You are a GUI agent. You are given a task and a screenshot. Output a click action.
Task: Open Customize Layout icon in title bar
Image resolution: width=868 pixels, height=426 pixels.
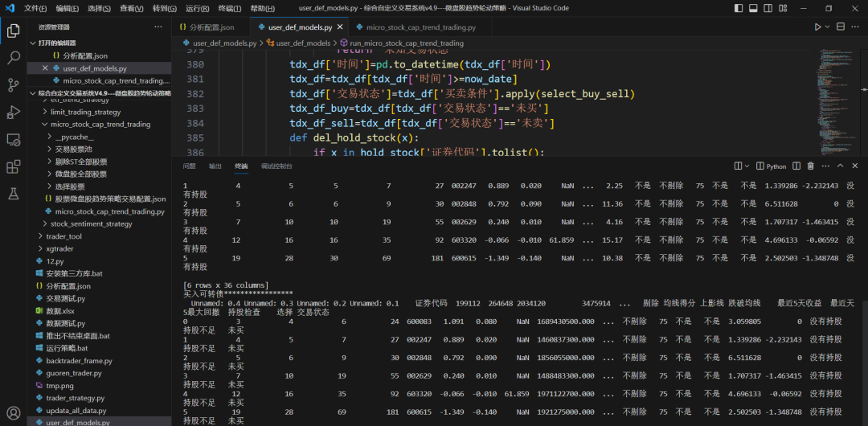[x=782, y=8]
